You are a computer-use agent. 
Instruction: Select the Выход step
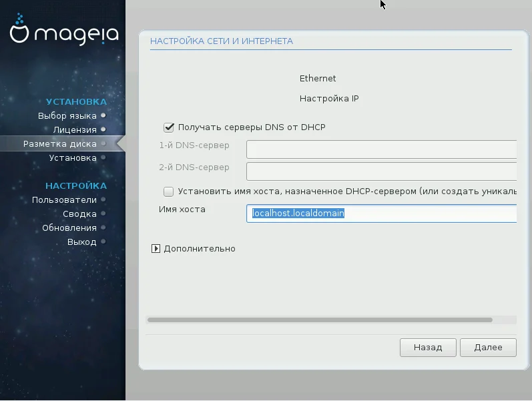(81, 242)
